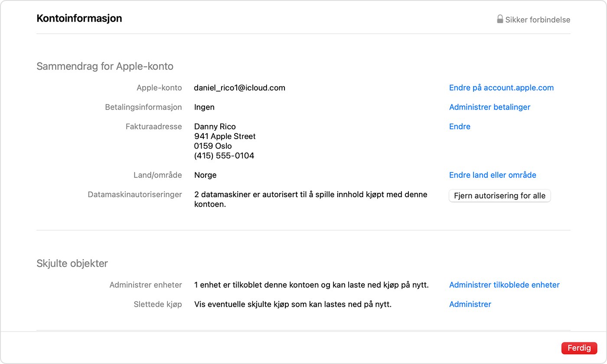This screenshot has width=607, height=364.
Task: Click the Kontoinformasjon heading
Action: click(x=79, y=18)
